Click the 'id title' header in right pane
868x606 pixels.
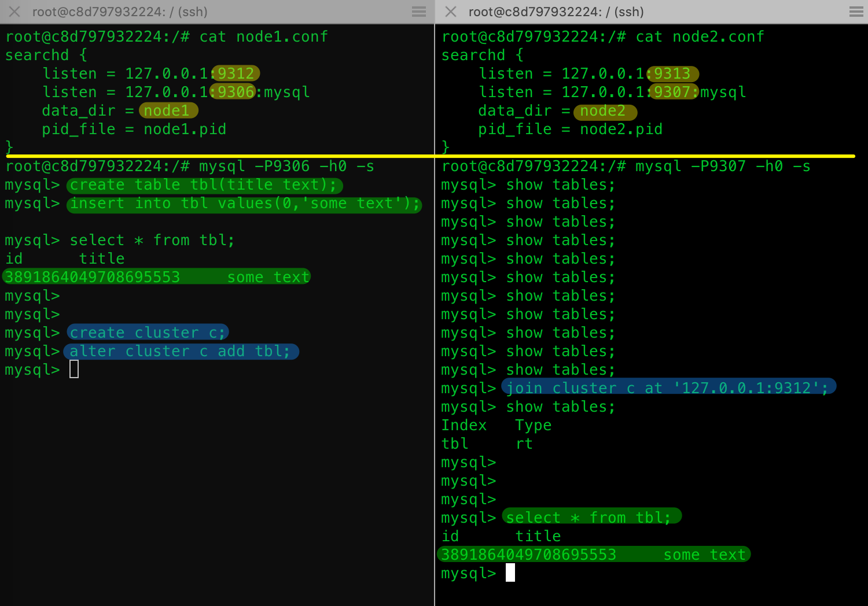coord(501,536)
